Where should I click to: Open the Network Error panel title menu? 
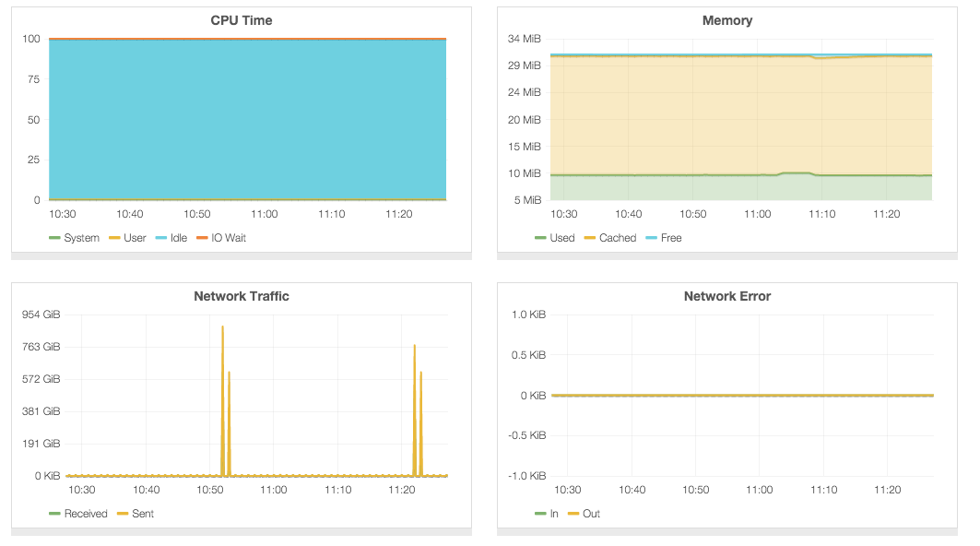[727, 296]
